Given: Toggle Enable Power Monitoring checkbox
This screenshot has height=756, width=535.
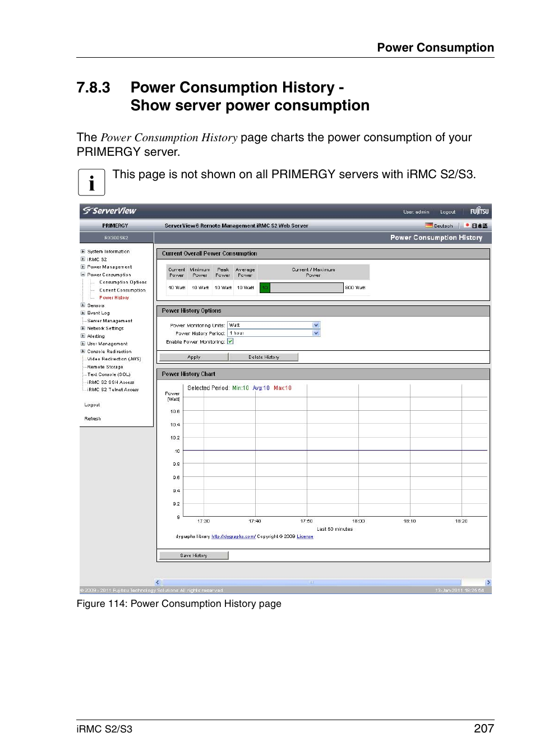Looking at the screenshot, I should (230, 341).
